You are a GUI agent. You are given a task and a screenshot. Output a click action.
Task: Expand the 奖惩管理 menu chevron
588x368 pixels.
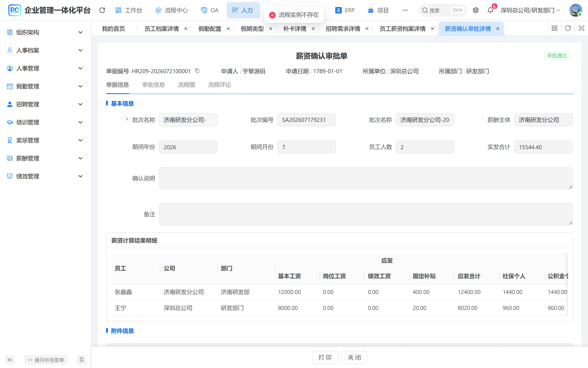coord(80,140)
